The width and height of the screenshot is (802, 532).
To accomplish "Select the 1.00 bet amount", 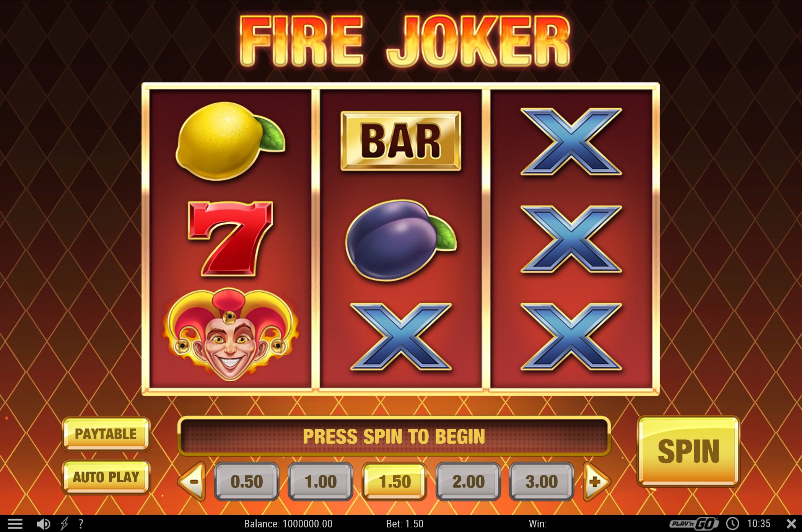I will tap(320, 482).
